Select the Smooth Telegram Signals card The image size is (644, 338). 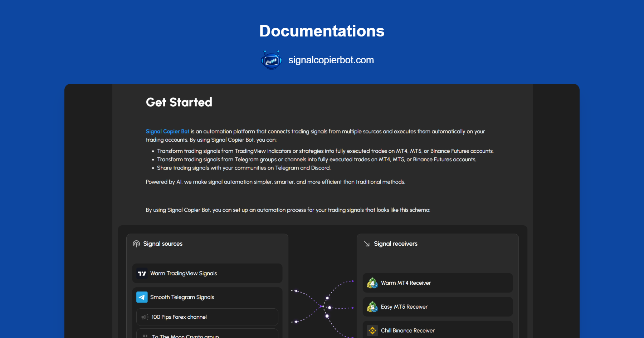(207, 297)
